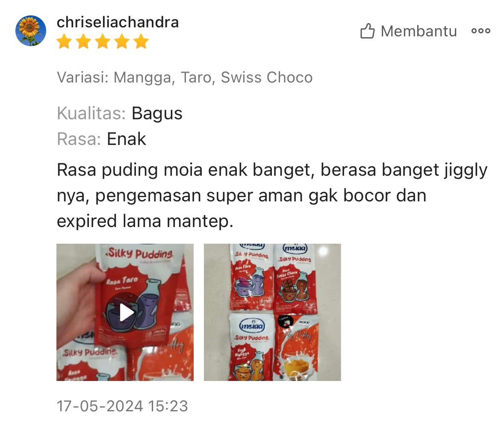Play the Rasa Taro review video
The width and height of the screenshot is (504, 422).
click(x=125, y=312)
